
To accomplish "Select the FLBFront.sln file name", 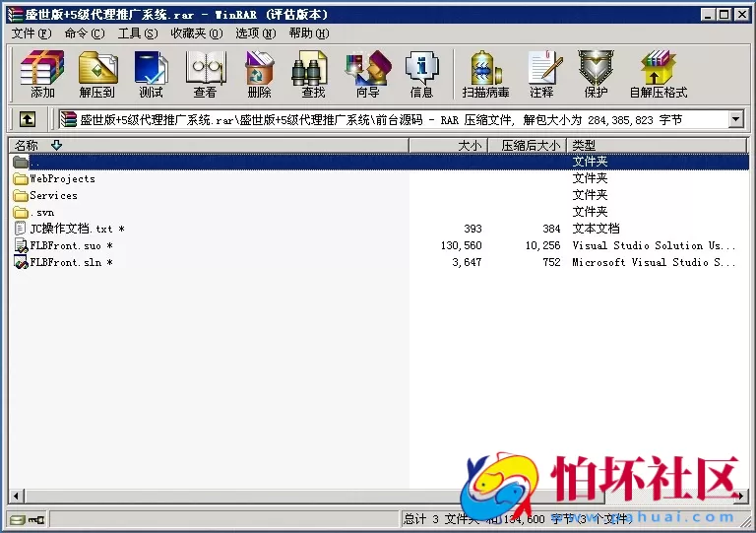I will (71, 262).
